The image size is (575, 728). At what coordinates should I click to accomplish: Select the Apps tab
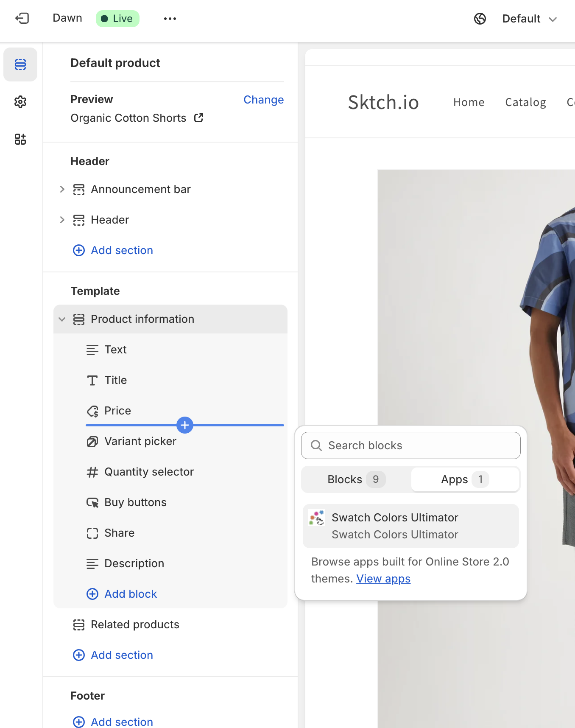point(465,479)
